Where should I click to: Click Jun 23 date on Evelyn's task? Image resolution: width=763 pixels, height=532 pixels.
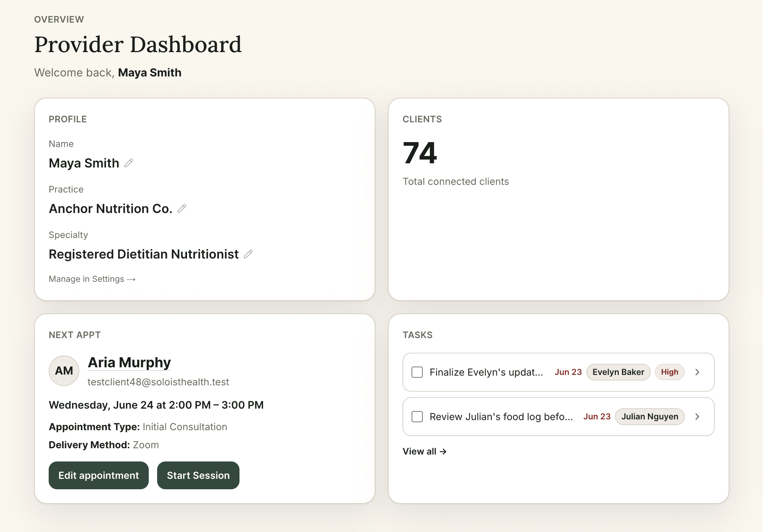click(568, 372)
